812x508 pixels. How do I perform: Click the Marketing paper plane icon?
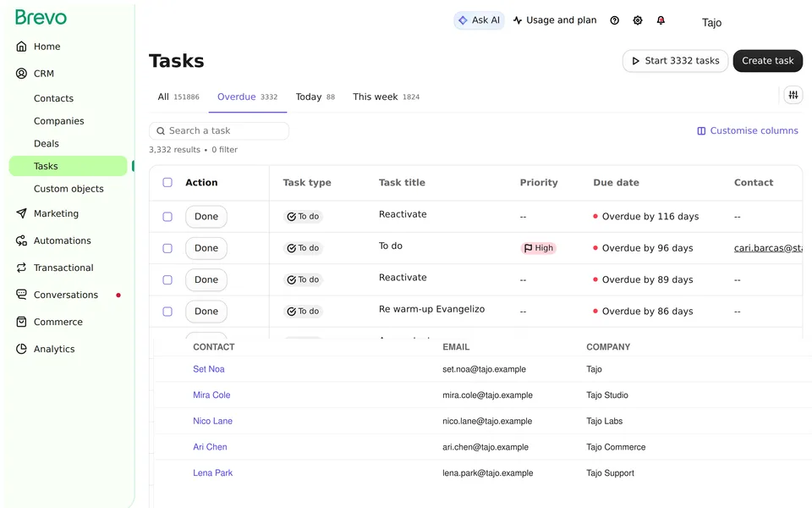tap(21, 213)
